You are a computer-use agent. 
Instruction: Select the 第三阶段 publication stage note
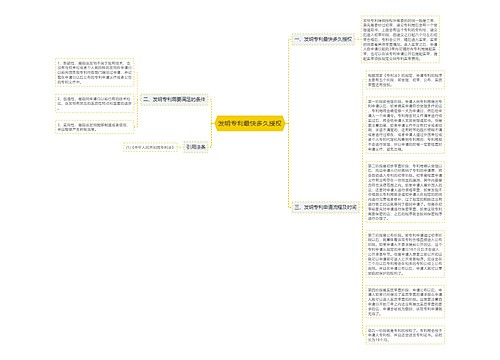[405, 254]
